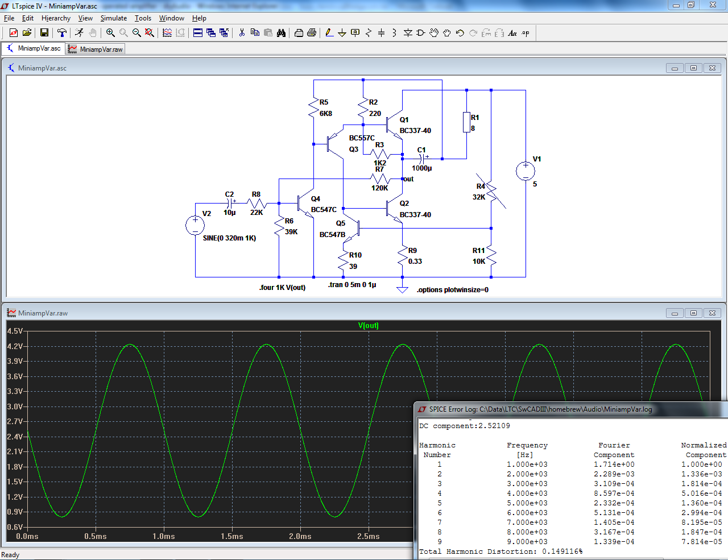
Task: Open the Simulate menu
Action: (x=114, y=18)
